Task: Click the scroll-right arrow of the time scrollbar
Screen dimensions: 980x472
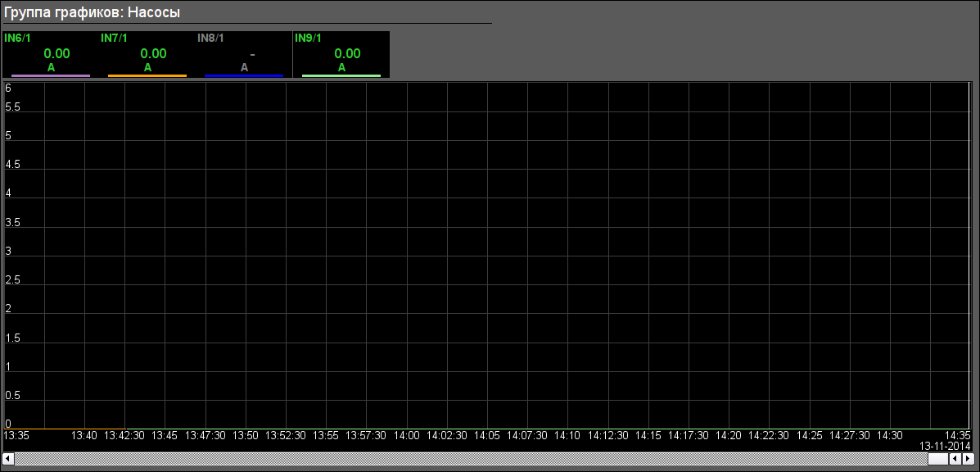Action: click(967, 459)
